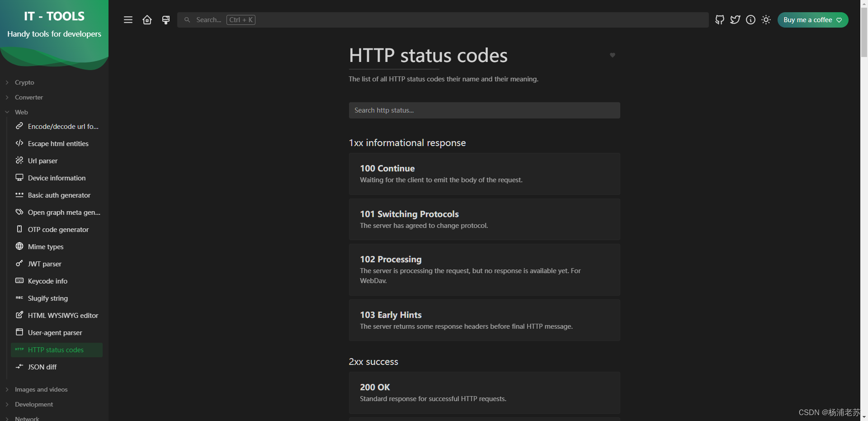868x421 pixels.
Task: Click the 100 Continue status card
Action: (x=484, y=174)
